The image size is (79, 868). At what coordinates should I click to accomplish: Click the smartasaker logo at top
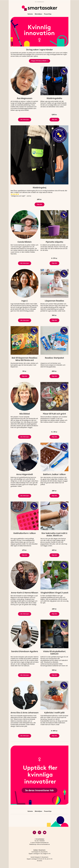(x=39, y=7)
